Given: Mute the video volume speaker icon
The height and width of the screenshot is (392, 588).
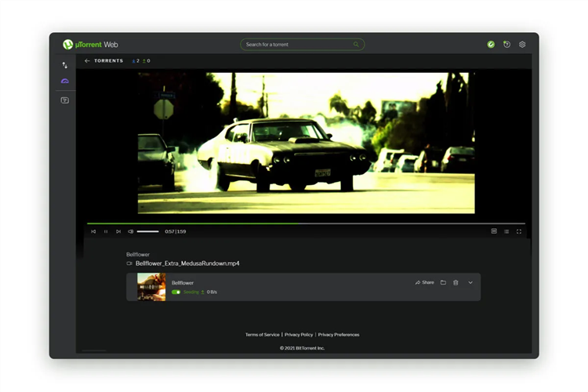Looking at the screenshot, I should click(x=130, y=231).
